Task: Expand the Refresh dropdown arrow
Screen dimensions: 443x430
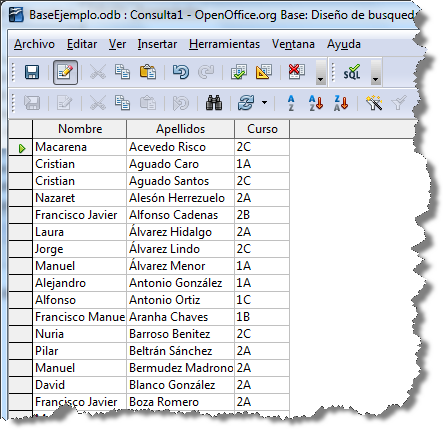Action: tap(265, 103)
